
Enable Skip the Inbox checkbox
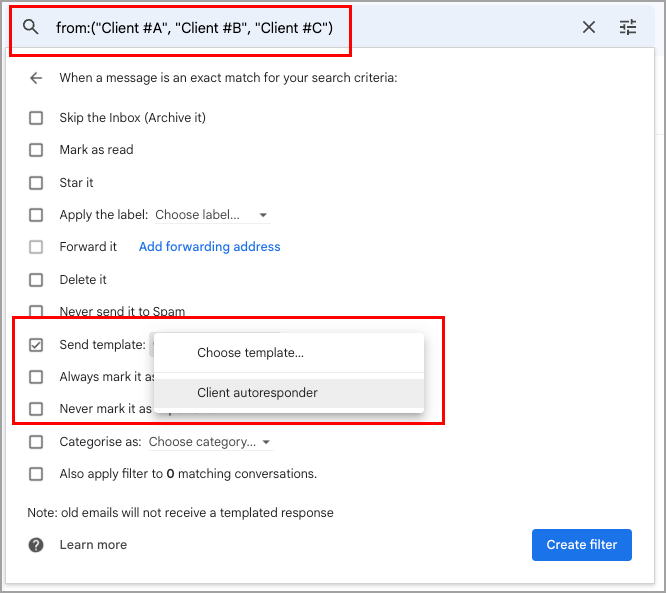tap(36, 118)
